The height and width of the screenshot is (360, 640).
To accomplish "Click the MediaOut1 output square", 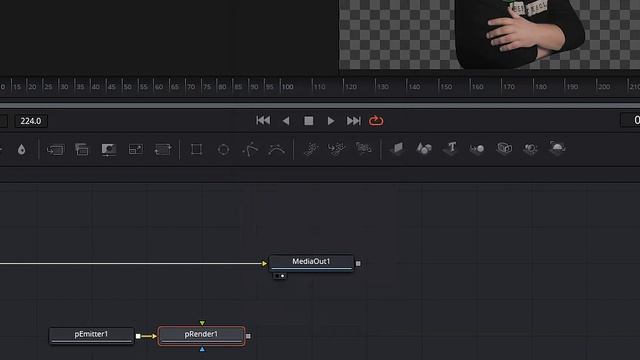I will click(358, 264).
